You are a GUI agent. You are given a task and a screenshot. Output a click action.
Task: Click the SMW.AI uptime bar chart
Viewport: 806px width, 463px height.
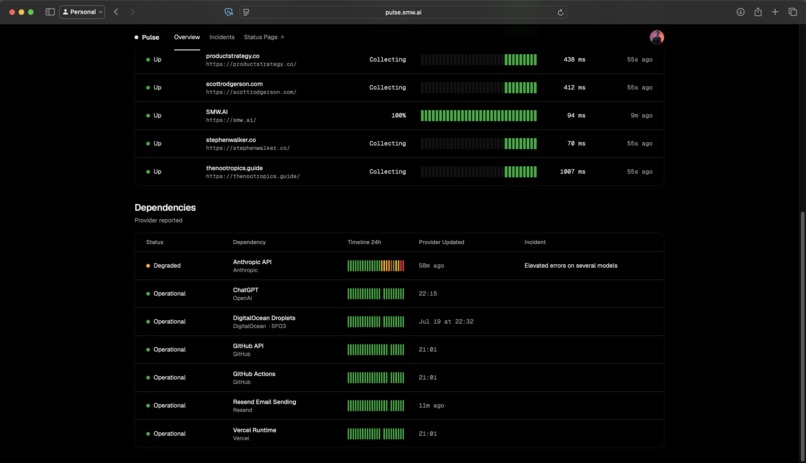point(479,116)
